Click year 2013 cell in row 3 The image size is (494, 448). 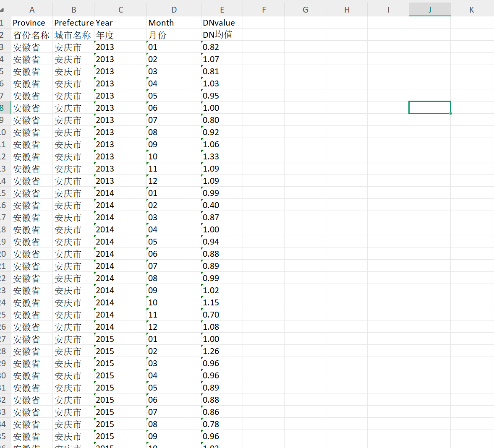coord(120,47)
